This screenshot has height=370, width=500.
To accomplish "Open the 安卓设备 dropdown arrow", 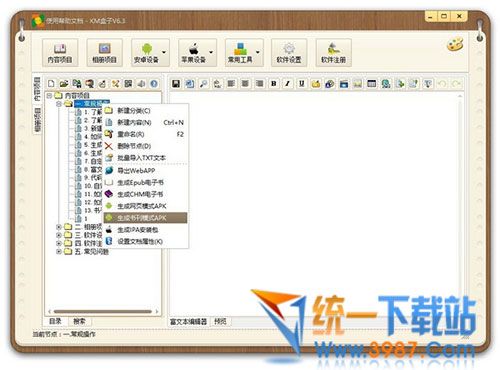I will point(164,52).
